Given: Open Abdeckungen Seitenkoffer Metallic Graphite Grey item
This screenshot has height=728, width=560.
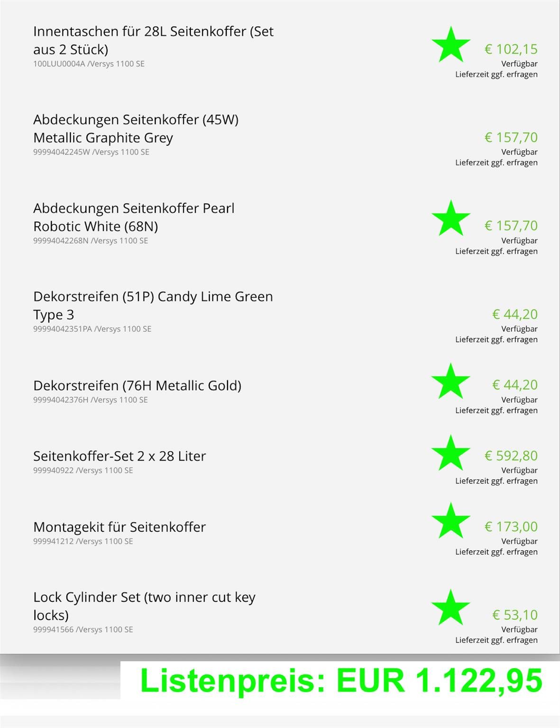Looking at the screenshot, I should coord(136,128).
